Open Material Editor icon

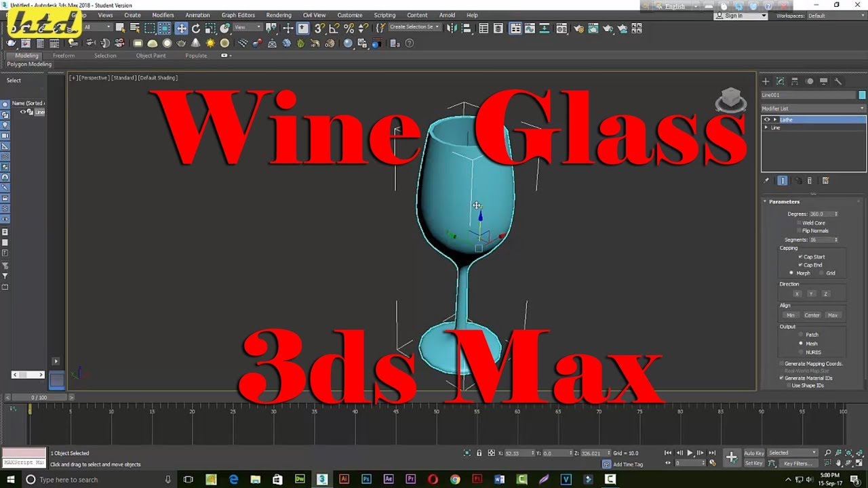(x=561, y=28)
